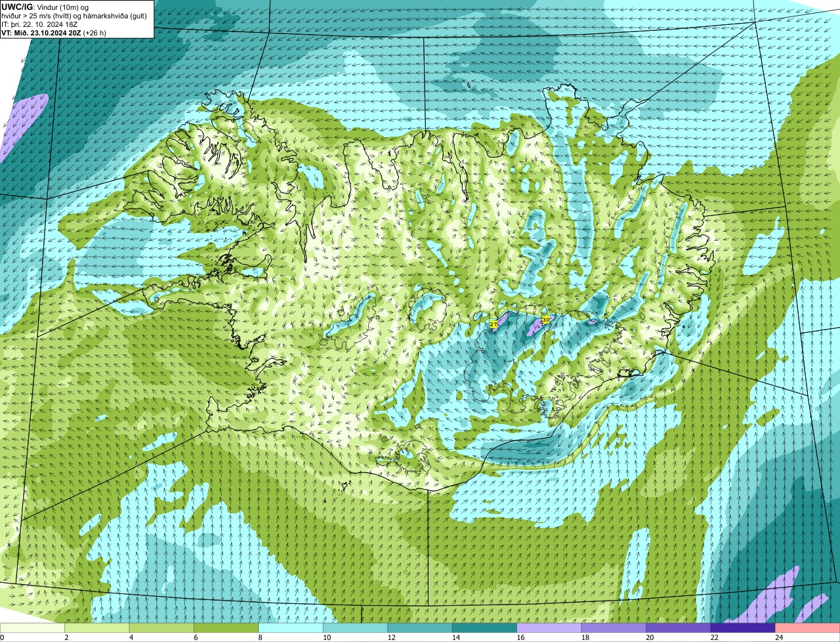Click the deep indigo 22–24 m/s legend swatch
840x642 pixels.
742,628
